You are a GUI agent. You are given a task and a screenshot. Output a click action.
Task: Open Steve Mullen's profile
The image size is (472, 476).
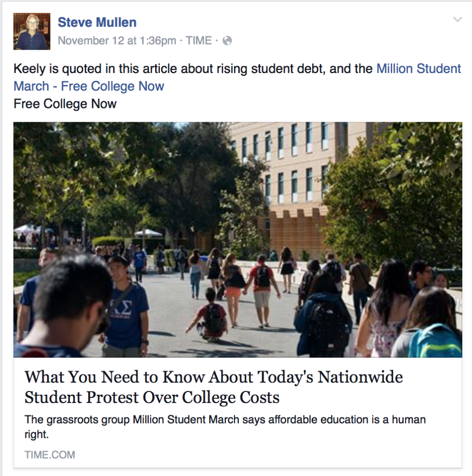tap(97, 22)
